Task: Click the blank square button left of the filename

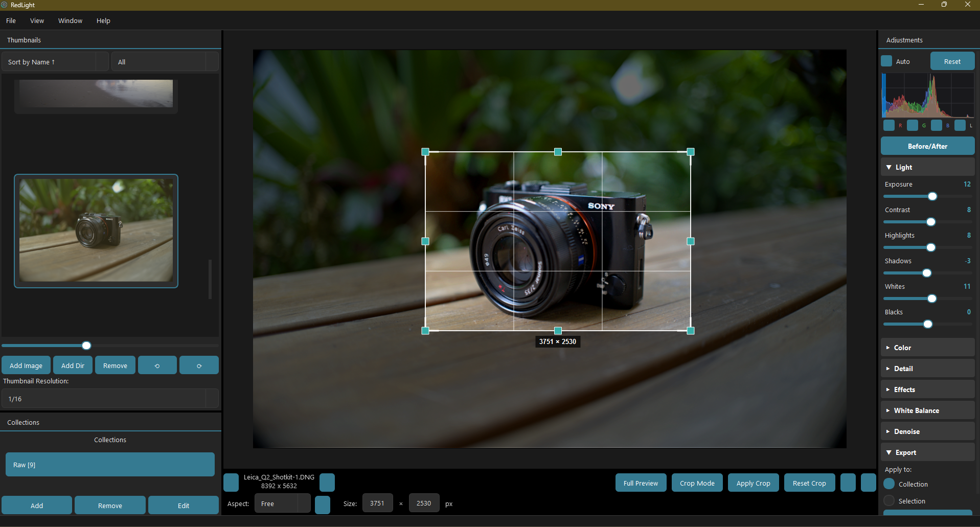Action: pos(231,483)
